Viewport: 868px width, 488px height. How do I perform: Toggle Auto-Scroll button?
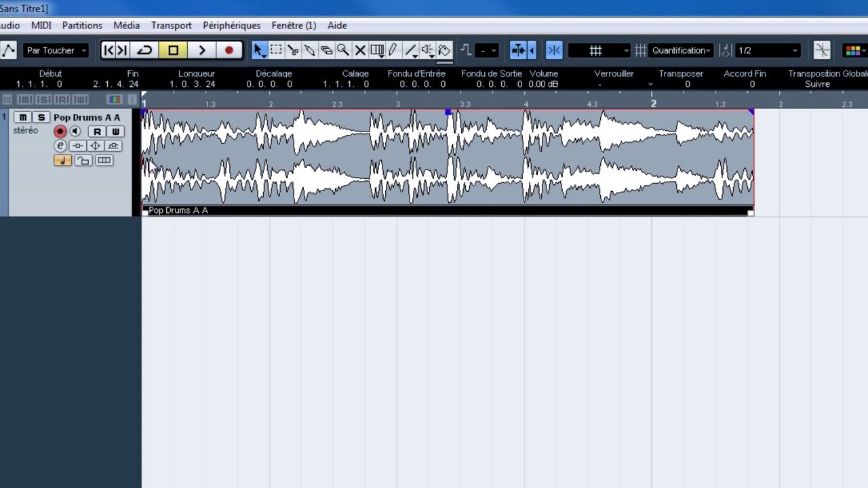point(518,50)
